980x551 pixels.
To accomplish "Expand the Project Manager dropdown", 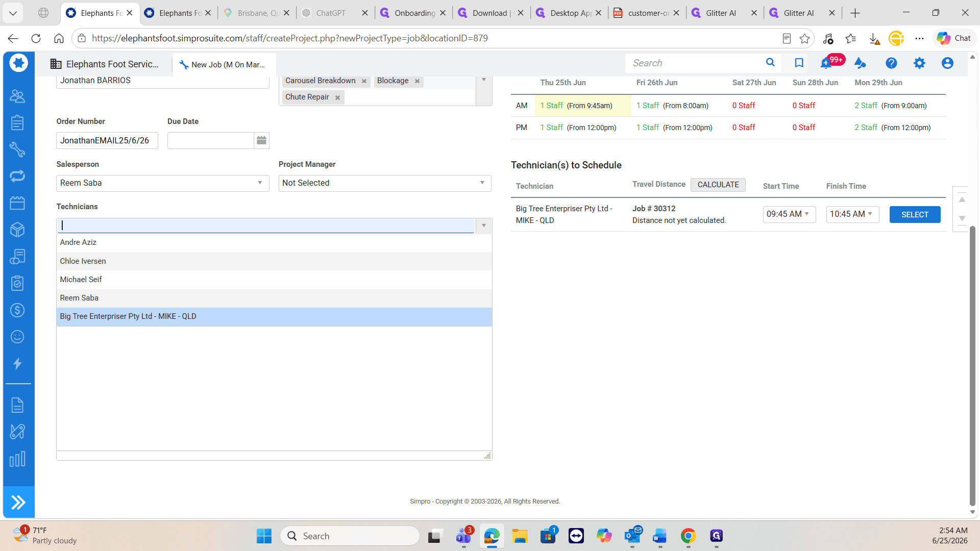I will (x=482, y=183).
